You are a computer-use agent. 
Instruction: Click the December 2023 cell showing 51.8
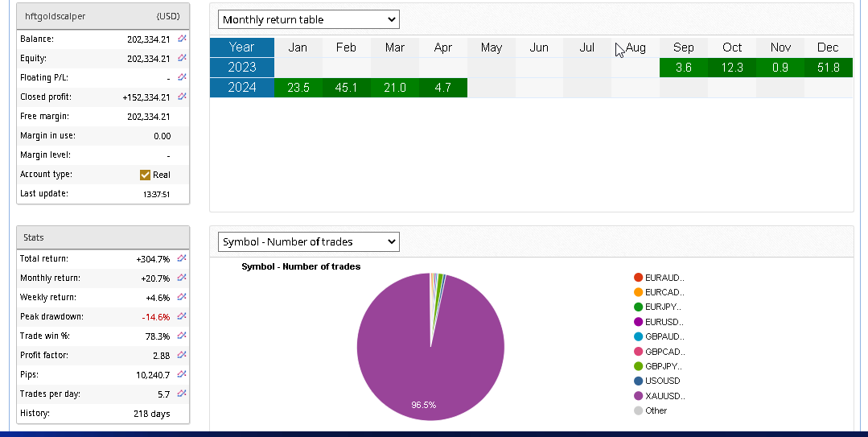828,68
